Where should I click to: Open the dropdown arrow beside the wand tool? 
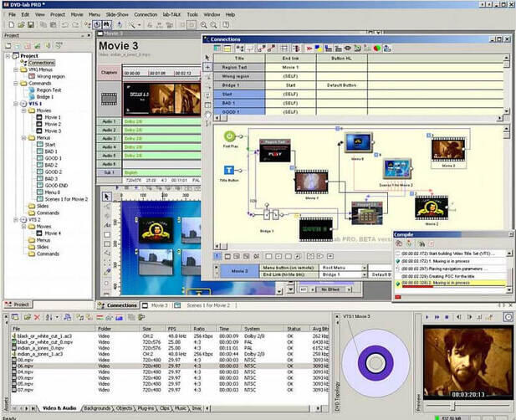coord(139,25)
